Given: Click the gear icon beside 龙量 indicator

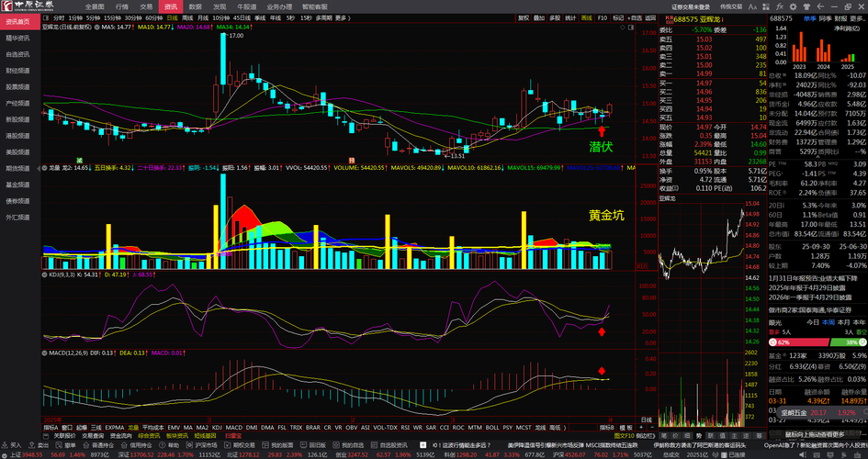Looking at the screenshot, I should (44, 167).
